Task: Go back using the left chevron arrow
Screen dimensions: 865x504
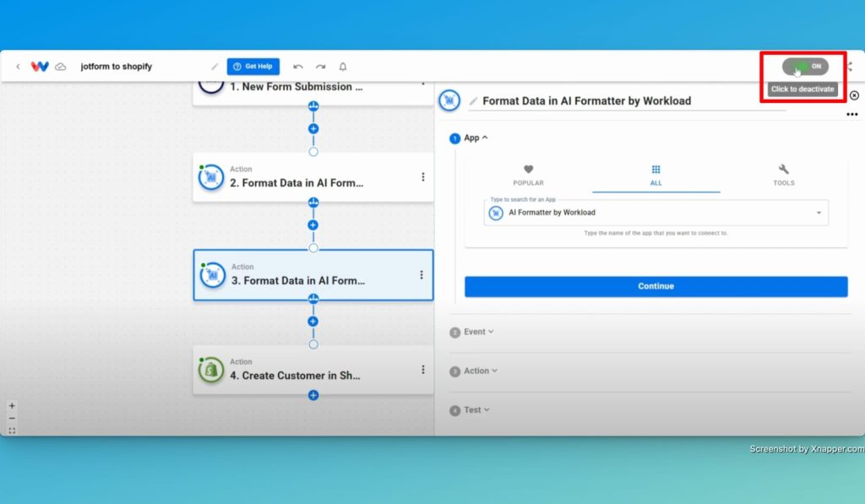Action: point(19,67)
